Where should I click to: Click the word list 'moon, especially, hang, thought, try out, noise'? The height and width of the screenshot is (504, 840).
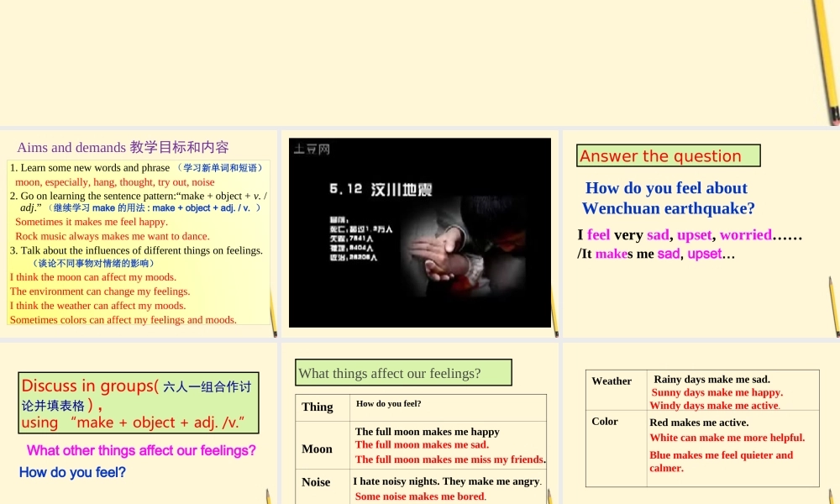point(114,182)
